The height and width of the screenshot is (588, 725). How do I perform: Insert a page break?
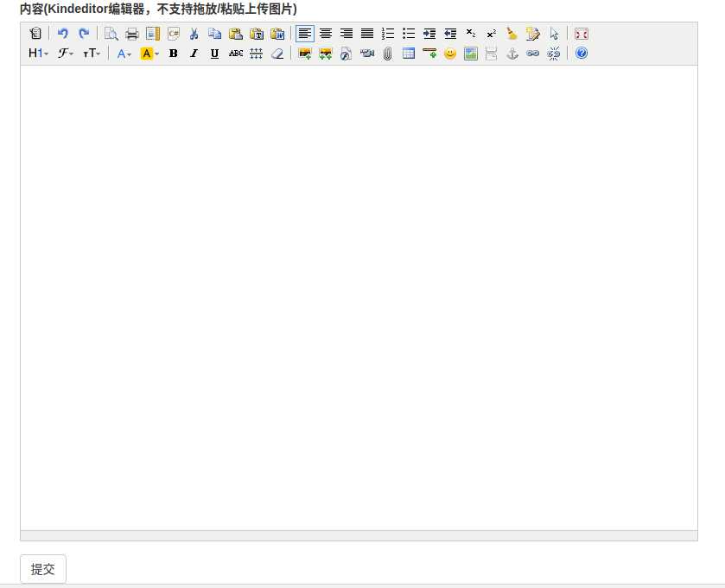point(491,54)
